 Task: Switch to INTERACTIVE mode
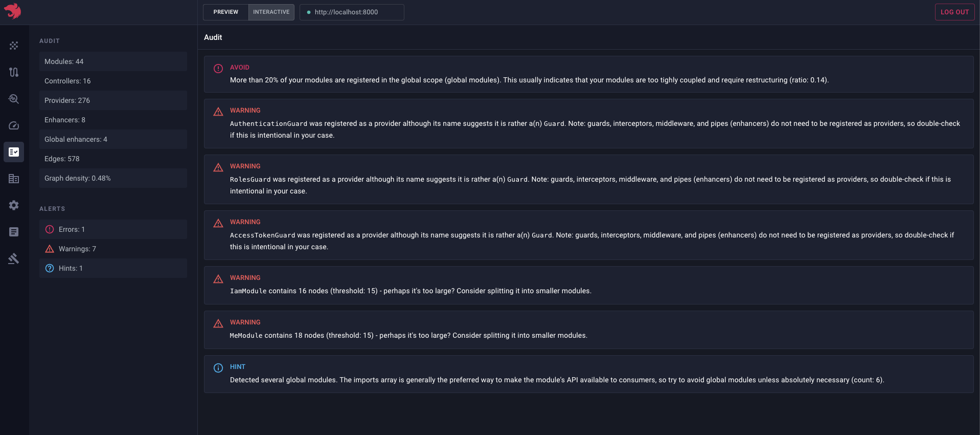click(x=271, y=12)
